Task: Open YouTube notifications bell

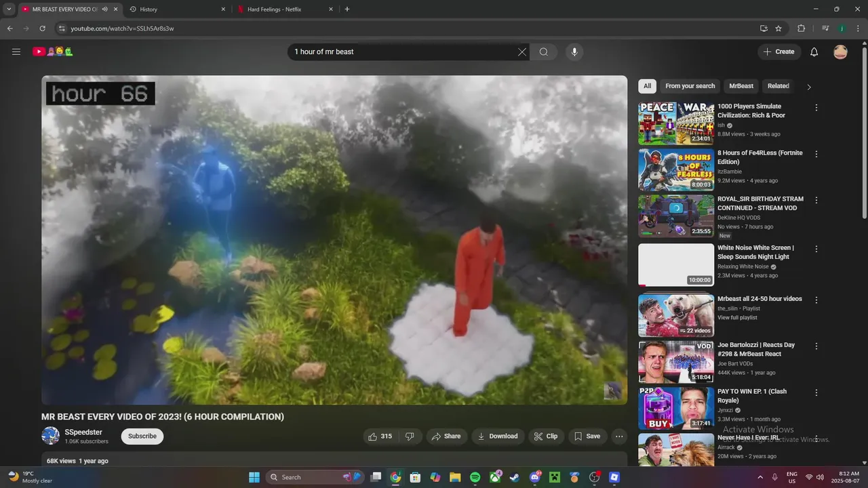Action: point(814,52)
